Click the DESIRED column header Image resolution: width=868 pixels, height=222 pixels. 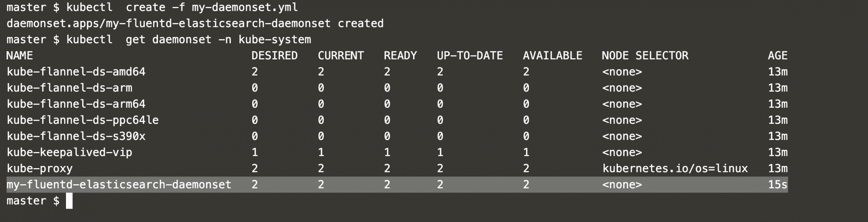[x=275, y=56]
